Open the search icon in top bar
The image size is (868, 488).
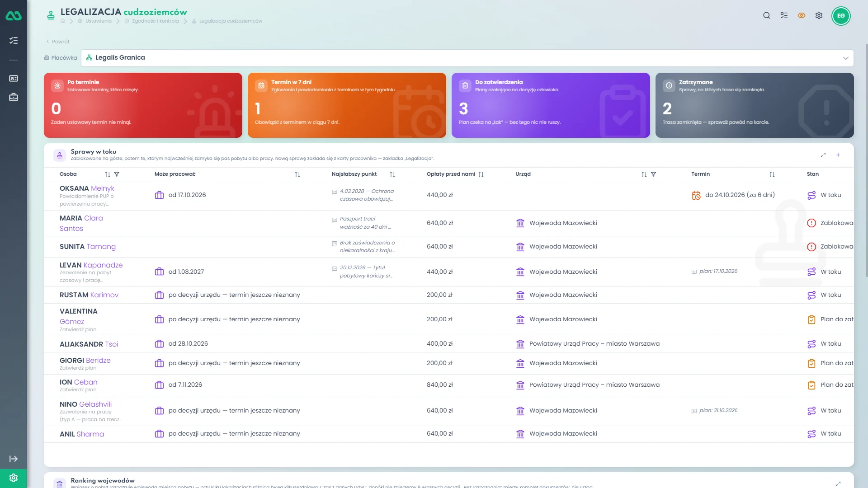767,15
